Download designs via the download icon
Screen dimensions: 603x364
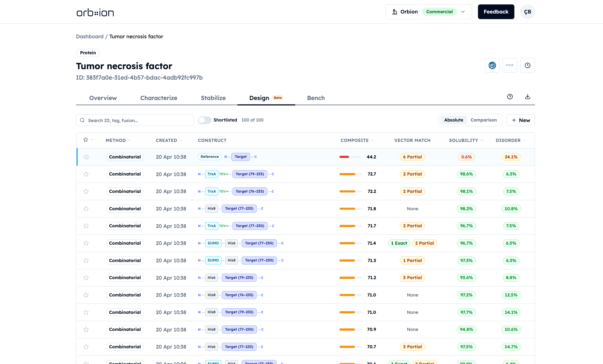point(527,97)
